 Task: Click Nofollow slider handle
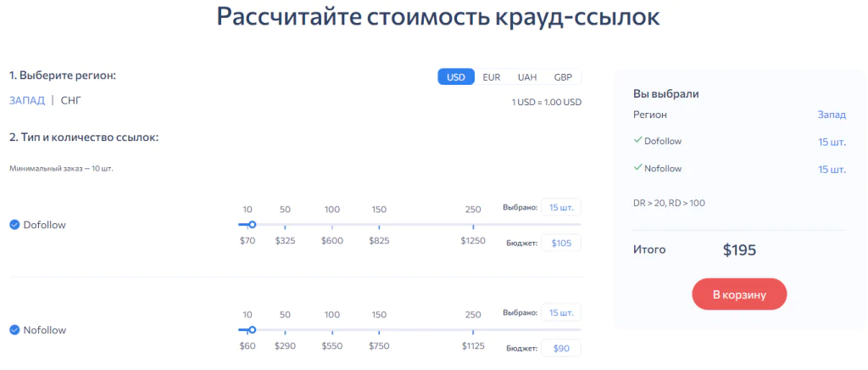point(252,330)
